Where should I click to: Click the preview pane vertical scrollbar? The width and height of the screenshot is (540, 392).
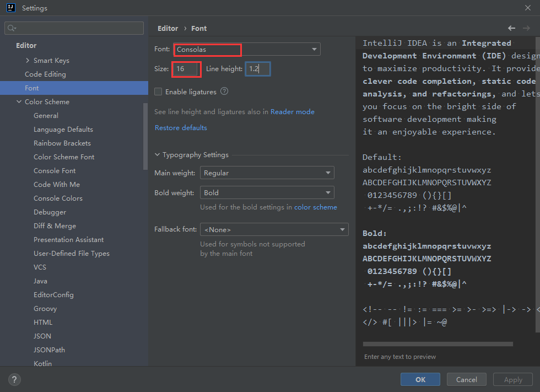[x=538, y=184]
